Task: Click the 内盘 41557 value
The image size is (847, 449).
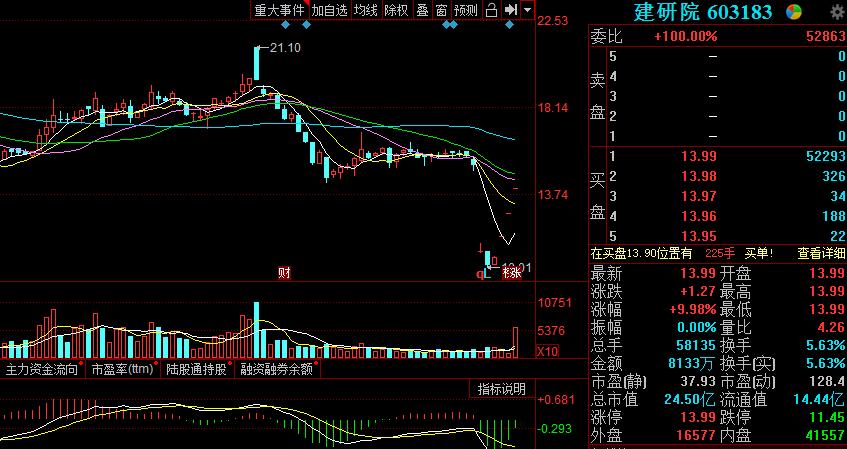Action: 825,435
